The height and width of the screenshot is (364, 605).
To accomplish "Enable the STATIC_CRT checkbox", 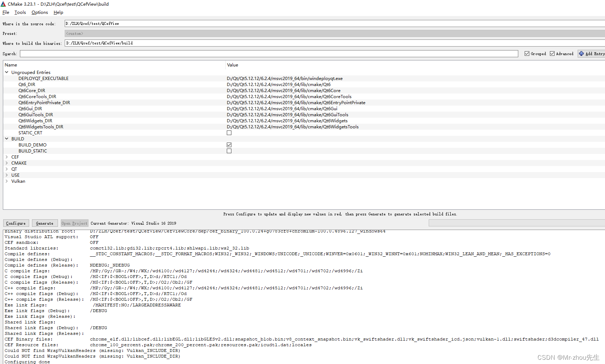I will click(229, 133).
